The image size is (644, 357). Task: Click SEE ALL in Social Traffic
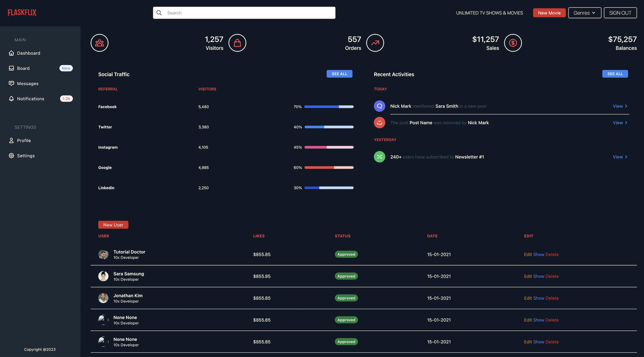click(339, 74)
